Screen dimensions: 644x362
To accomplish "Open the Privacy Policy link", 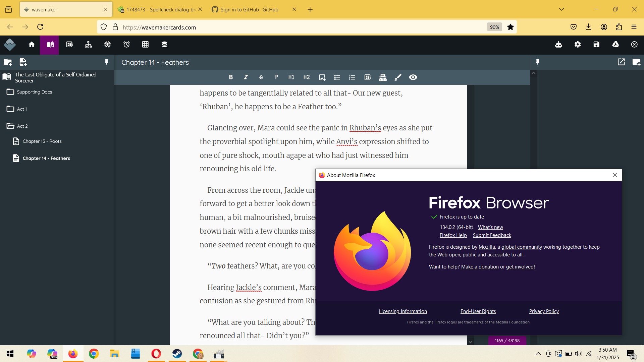I will pos(544,311).
